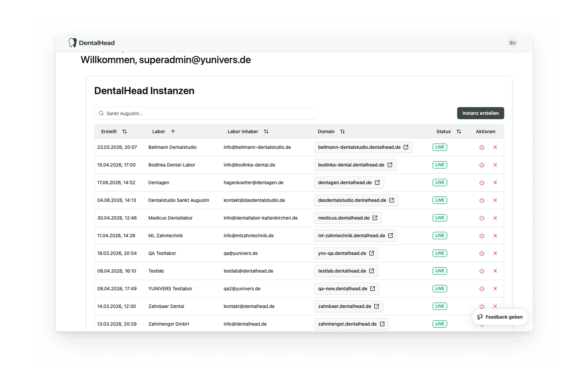Click the search magnifier icon
588x365 pixels.
[101, 113]
